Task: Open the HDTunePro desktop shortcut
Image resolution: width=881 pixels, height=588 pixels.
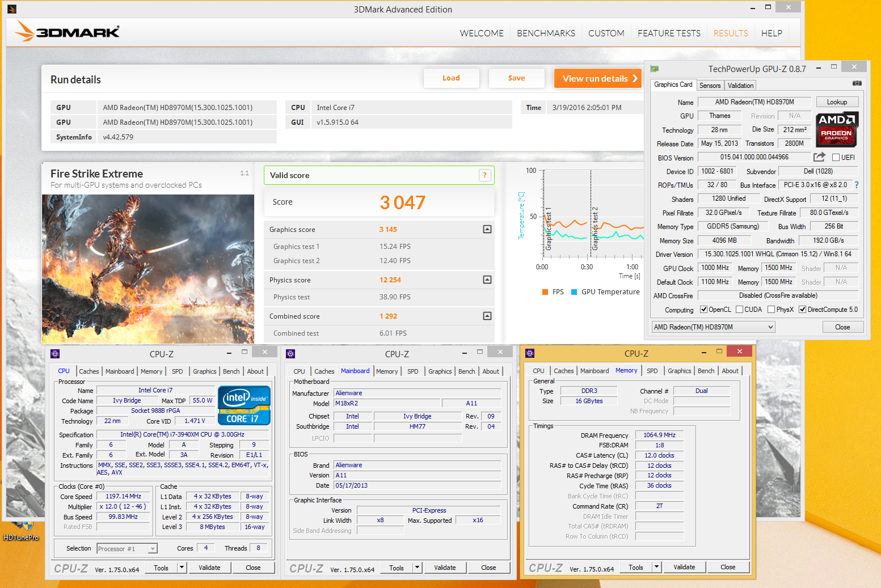Action: 21,531
